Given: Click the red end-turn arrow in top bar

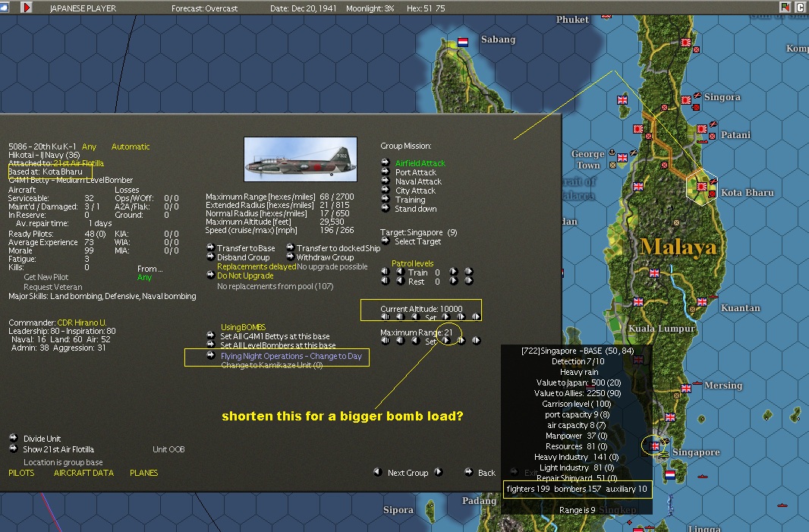Looking at the screenshot, I should [27, 8].
